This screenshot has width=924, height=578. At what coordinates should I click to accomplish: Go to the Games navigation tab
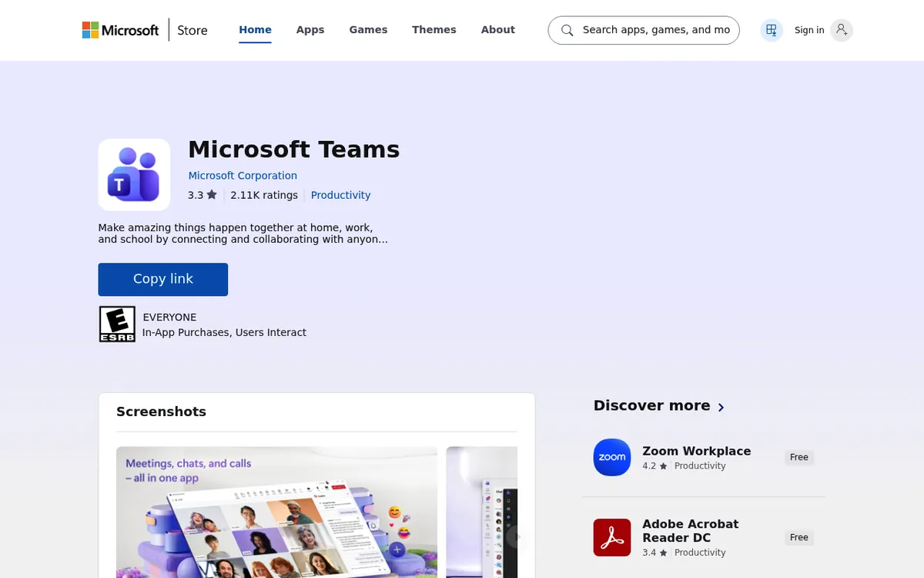[x=368, y=30]
